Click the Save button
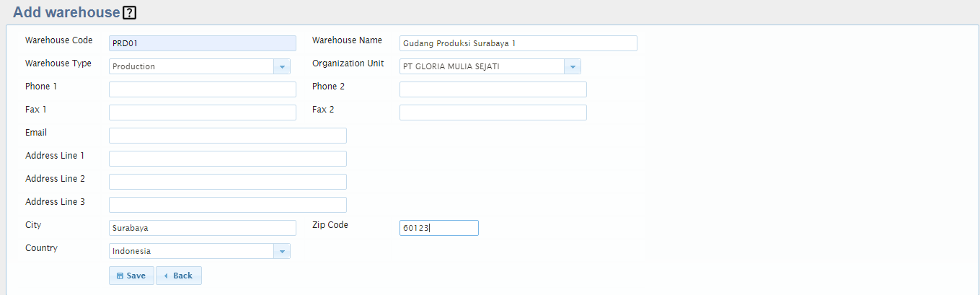 pyautogui.click(x=131, y=276)
